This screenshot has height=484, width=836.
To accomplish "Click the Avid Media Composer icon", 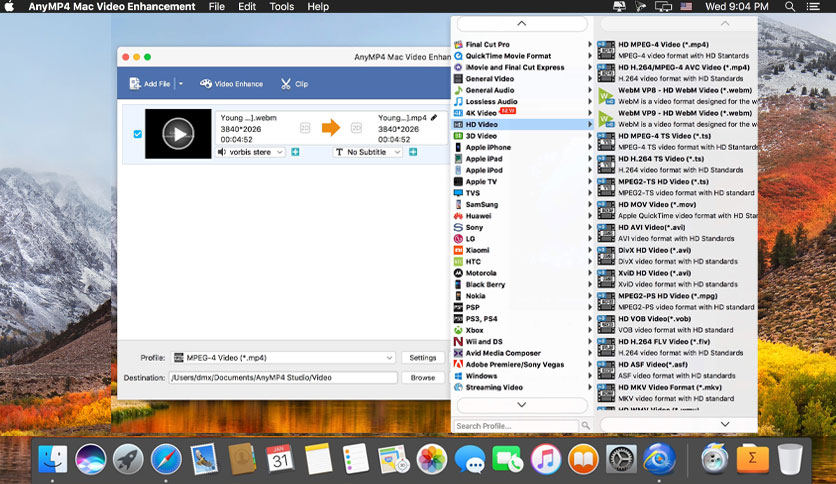I will point(458,353).
